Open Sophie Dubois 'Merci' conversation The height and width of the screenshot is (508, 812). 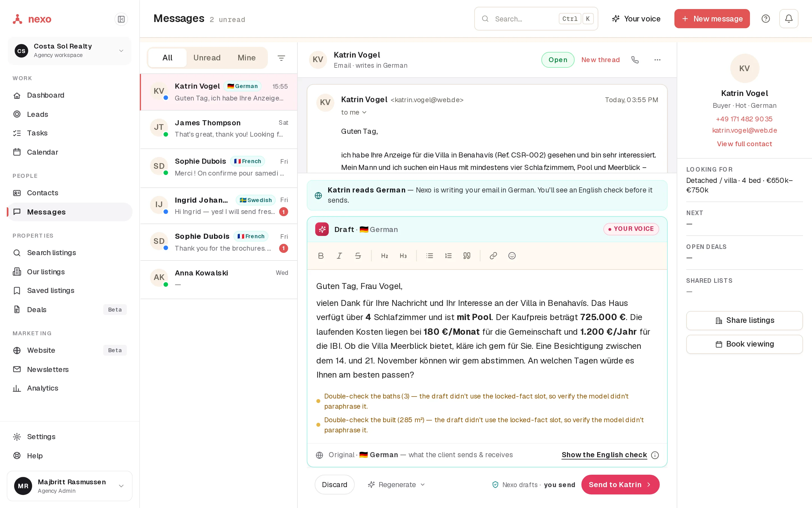point(219,168)
